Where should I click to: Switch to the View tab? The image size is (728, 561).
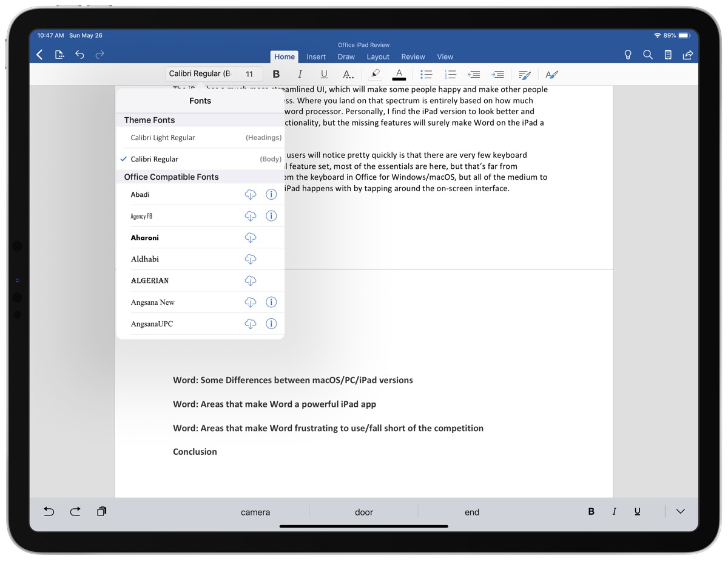(445, 56)
